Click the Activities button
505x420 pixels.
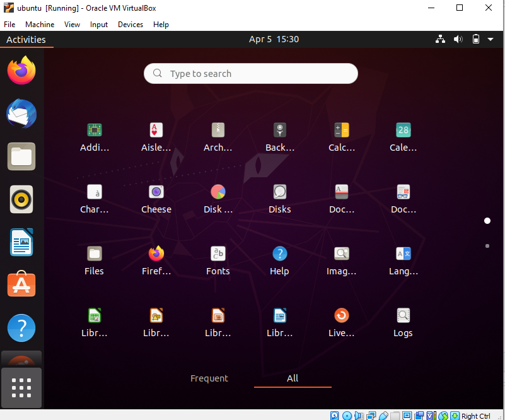click(x=26, y=40)
